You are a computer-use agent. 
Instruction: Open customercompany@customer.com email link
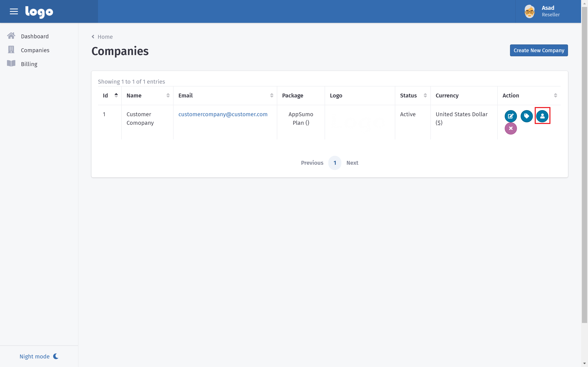coord(223,114)
